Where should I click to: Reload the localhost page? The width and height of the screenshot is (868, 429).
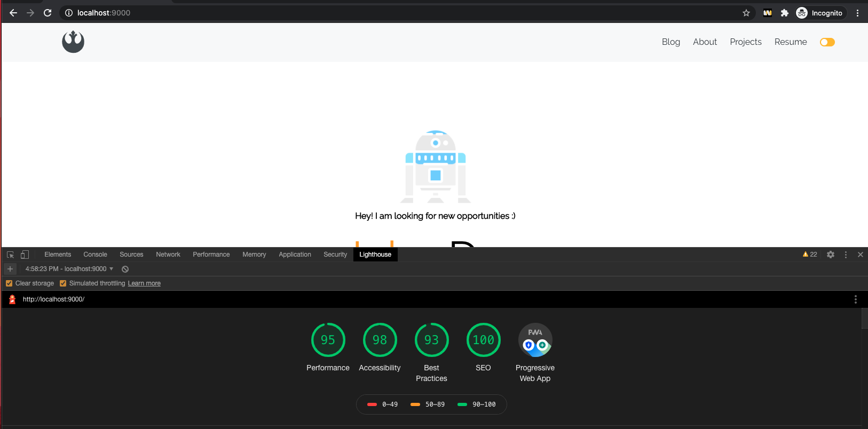point(48,13)
